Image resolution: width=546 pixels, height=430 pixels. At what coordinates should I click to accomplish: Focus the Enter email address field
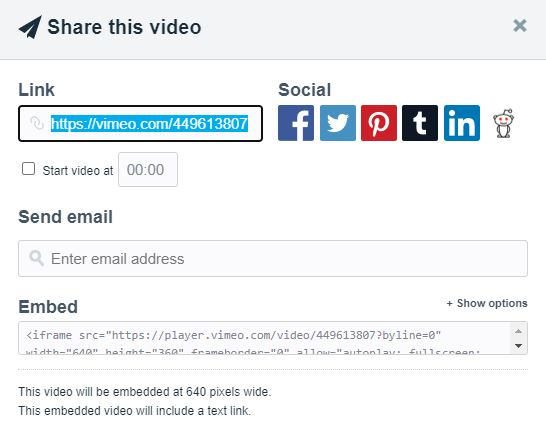click(x=273, y=258)
